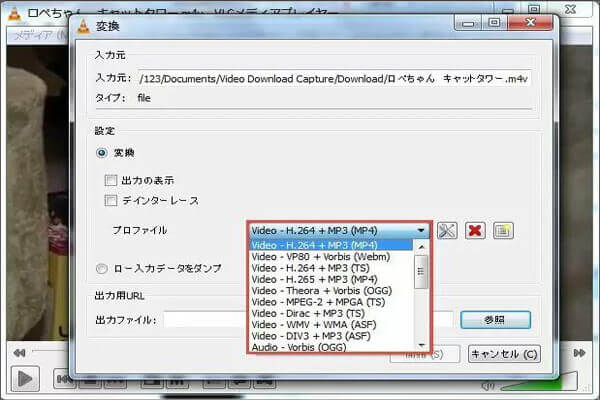
Task: Choose Video - VP80 + Vorbis (Webm)
Action: tap(331, 256)
